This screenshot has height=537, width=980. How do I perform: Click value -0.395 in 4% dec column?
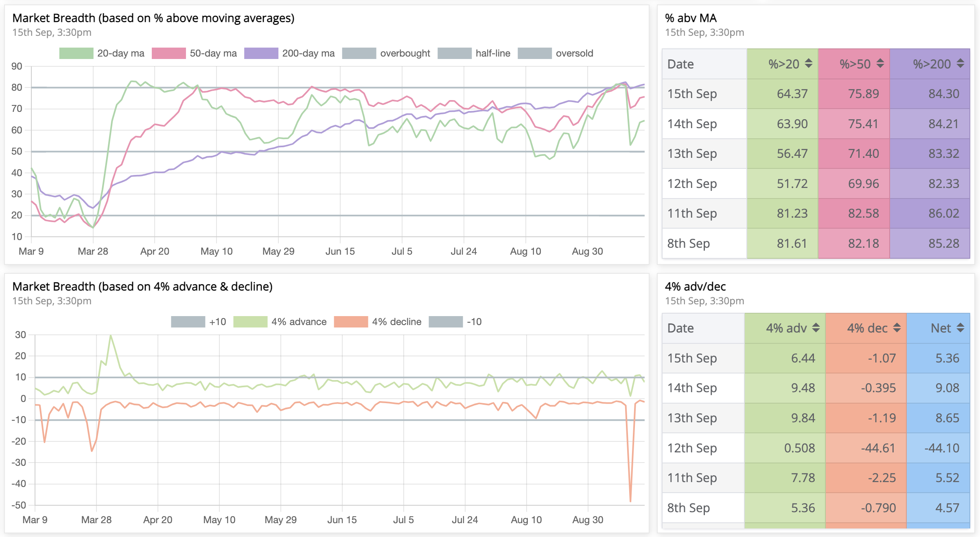click(878, 388)
